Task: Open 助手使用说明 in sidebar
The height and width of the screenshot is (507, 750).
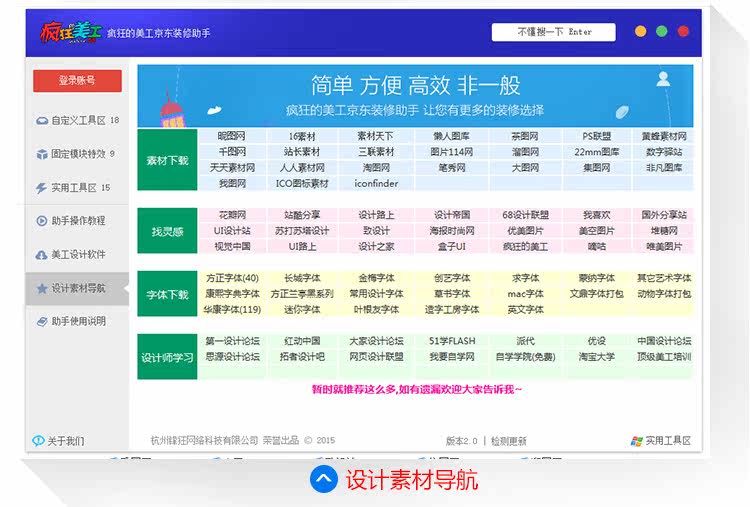Action: coord(77,321)
